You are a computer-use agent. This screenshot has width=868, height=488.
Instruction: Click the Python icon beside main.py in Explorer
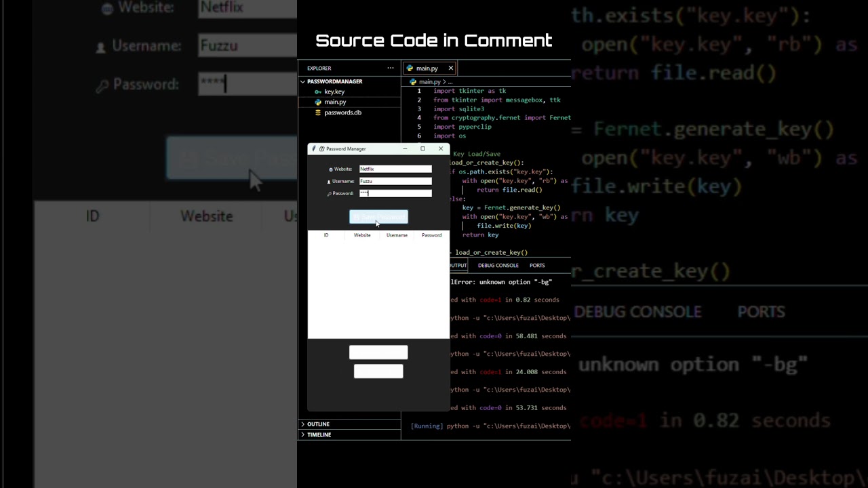(317, 102)
